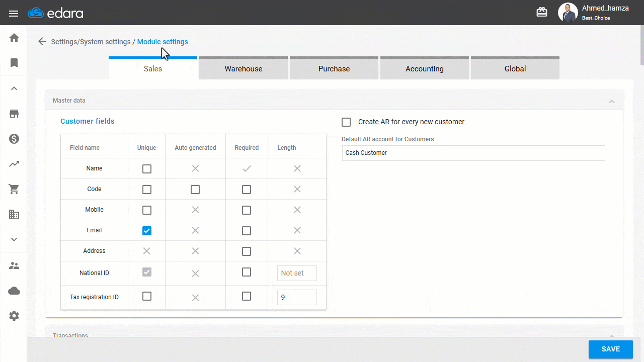Open the cloud icon in sidebar
The image size is (644, 362).
(14, 291)
